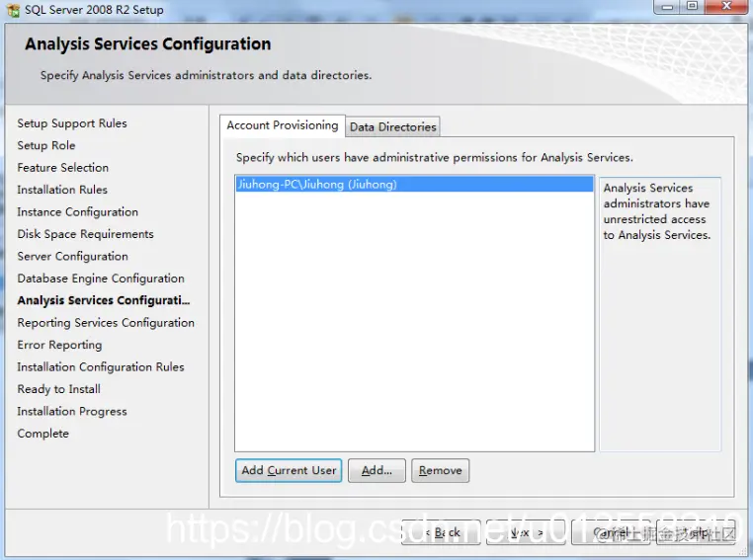Minimize the SQL Server Setup window
This screenshot has height=560, width=753.
667,7
